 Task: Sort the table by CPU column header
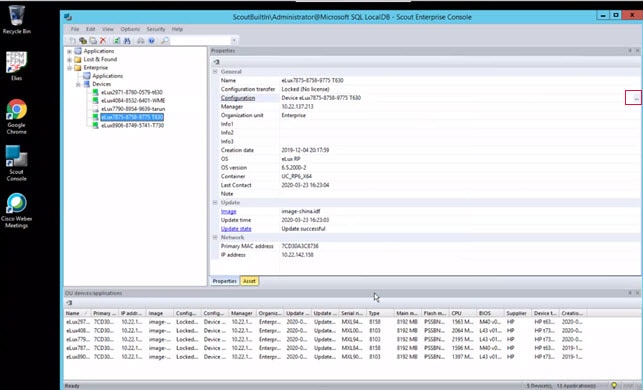tap(462, 313)
